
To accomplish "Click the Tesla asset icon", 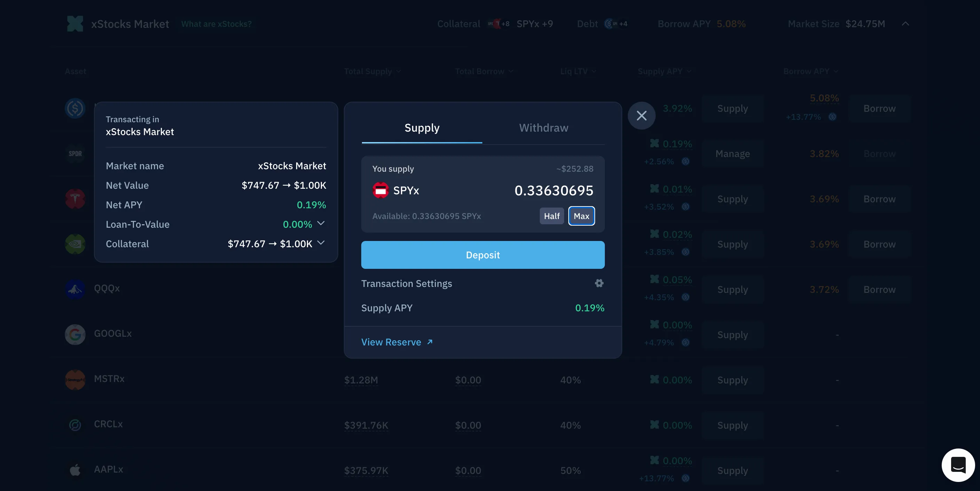I will (x=75, y=199).
